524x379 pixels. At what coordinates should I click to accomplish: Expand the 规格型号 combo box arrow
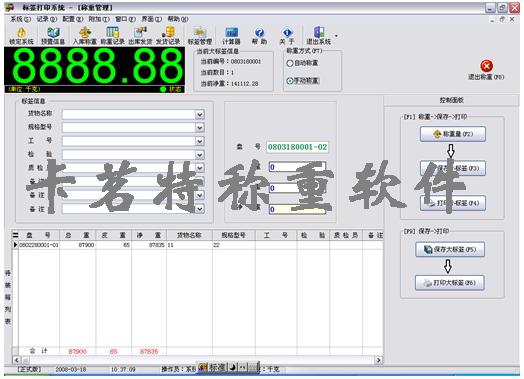(x=200, y=128)
